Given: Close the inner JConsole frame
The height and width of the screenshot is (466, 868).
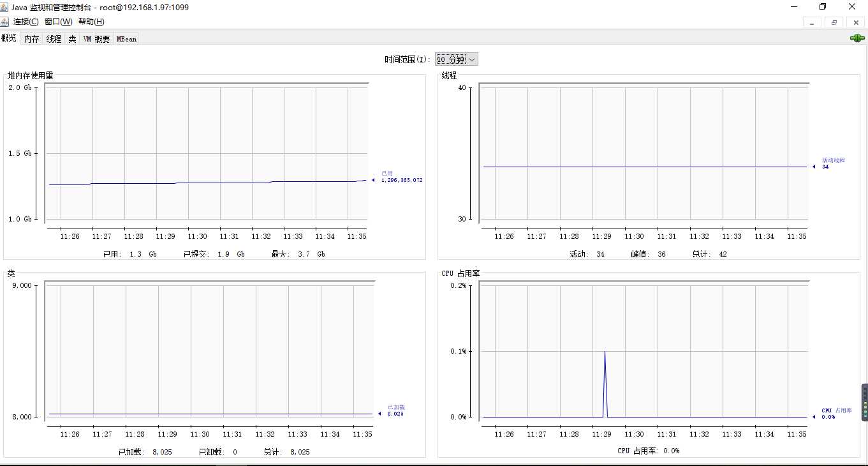Looking at the screenshot, I should pos(855,22).
